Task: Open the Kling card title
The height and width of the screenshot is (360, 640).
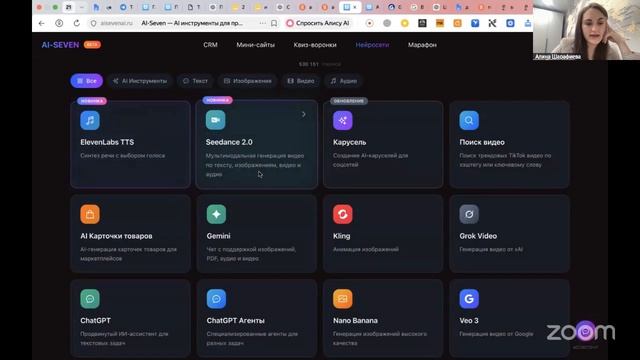Action: (341, 236)
